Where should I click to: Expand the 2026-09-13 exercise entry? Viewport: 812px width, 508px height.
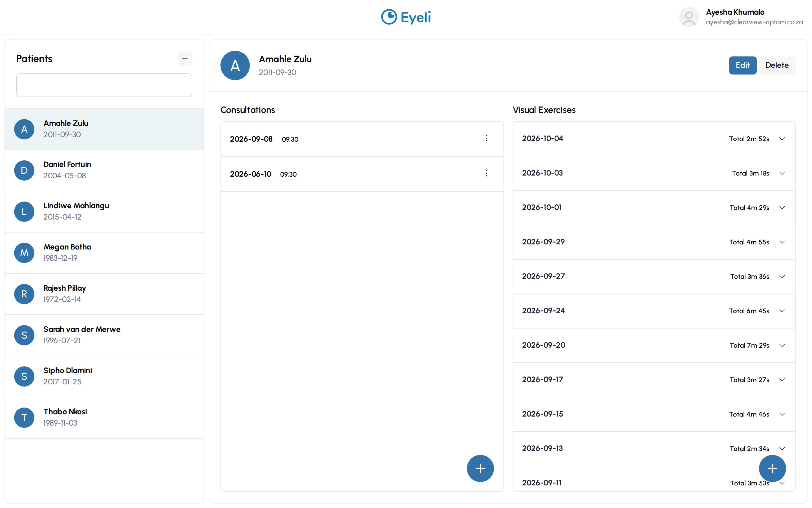[x=782, y=449]
